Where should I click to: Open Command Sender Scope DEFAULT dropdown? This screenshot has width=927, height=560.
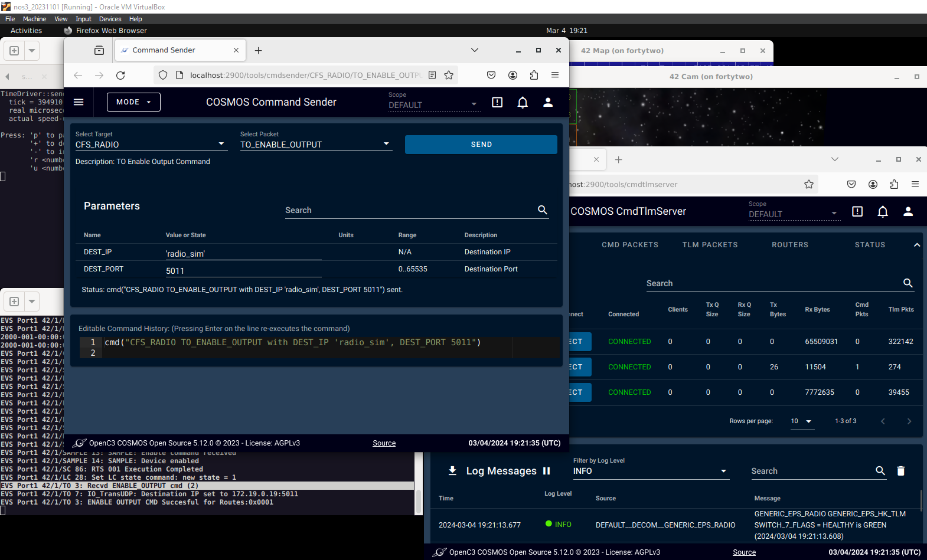(433, 105)
